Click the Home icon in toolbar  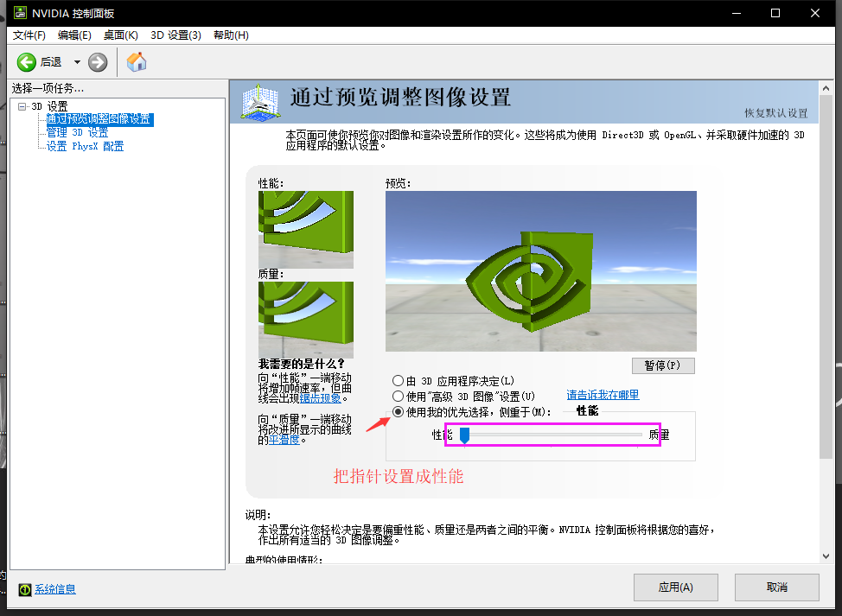[x=137, y=62]
